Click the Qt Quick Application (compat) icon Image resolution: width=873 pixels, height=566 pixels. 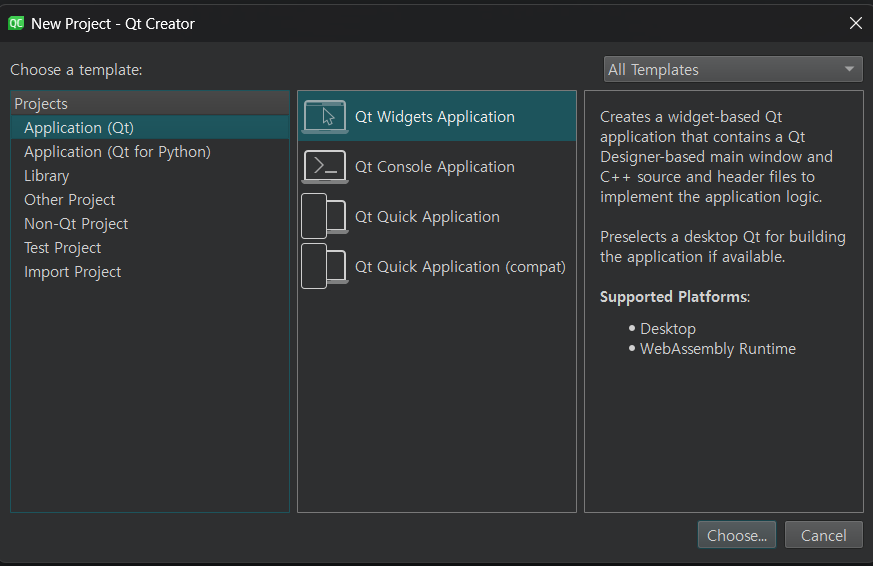(325, 267)
